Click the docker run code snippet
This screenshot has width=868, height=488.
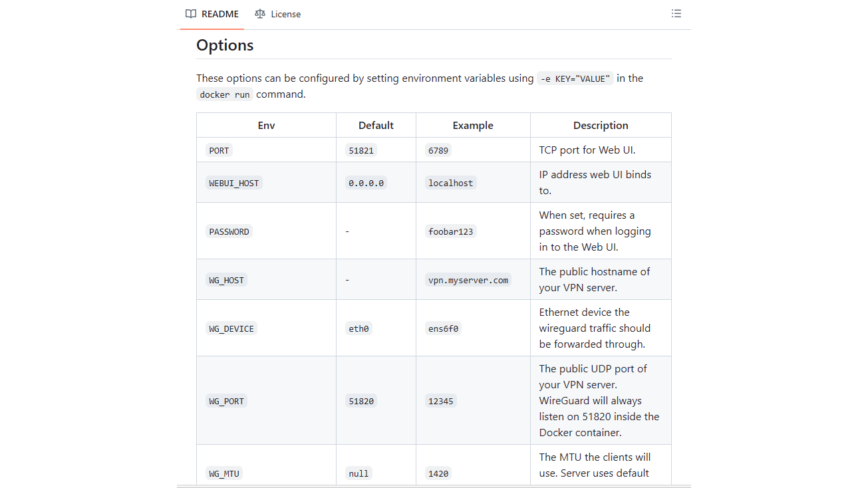[x=225, y=95]
